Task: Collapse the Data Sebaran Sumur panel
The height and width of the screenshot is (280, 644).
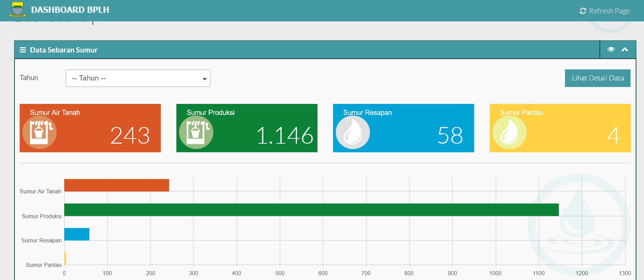Action: click(x=625, y=49)
